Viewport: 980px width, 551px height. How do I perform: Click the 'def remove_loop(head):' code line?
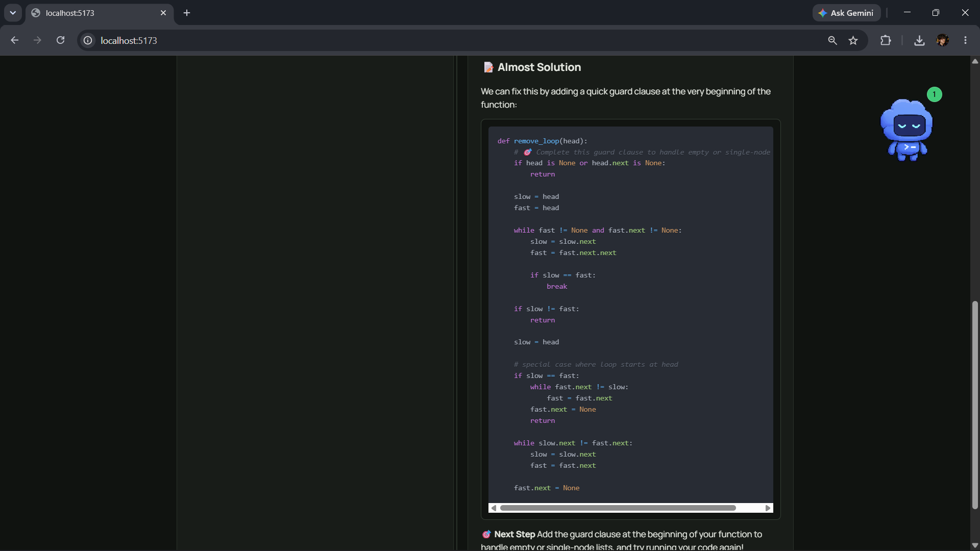[542, 141]
